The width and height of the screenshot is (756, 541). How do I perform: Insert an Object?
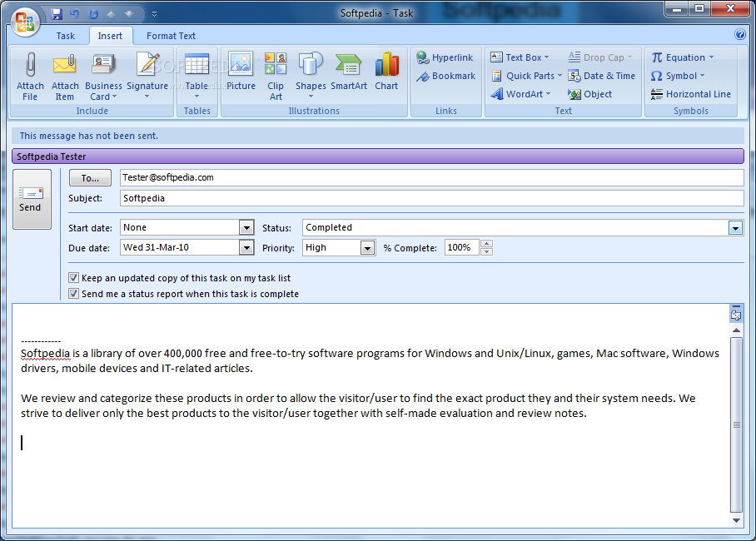click(590, 94)
